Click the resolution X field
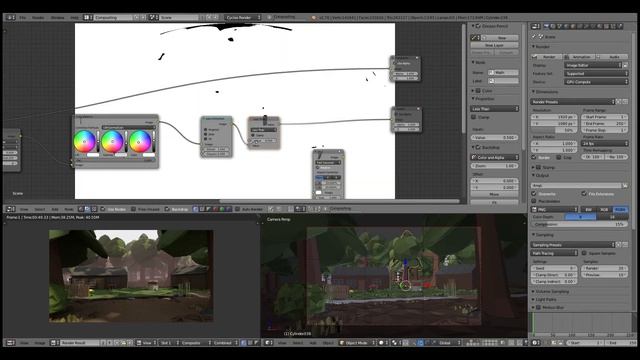Image resolution: width=640 pixels, height=360 pixels. click(554, 117)
